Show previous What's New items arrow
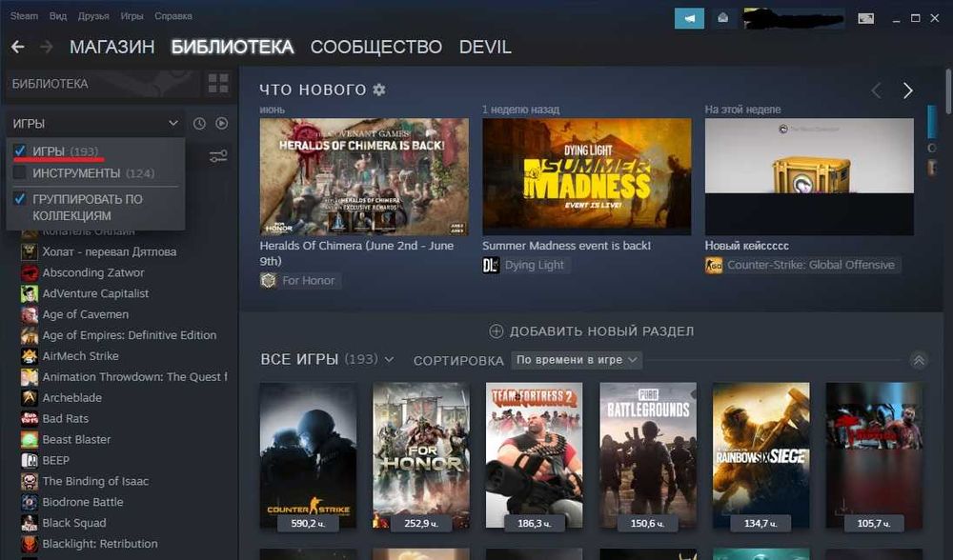Viewport: 953px width, 560px height. click(877, 90)
